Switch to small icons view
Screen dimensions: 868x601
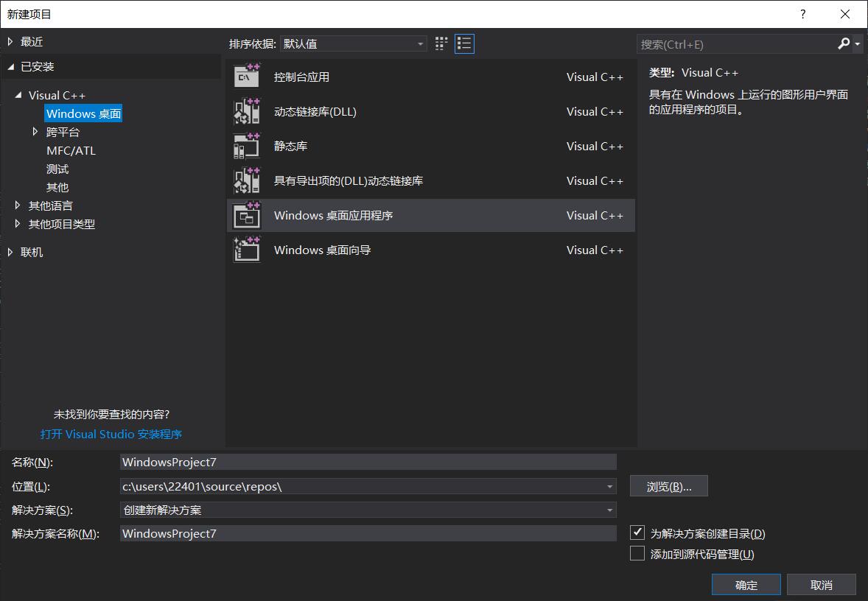[x=441, y=43]
